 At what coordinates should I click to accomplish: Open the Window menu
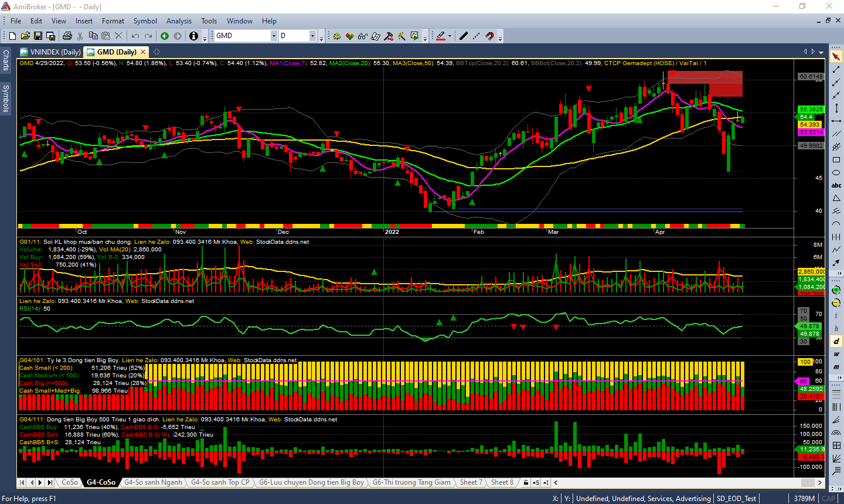pyautogui.click(x=240, y=21)
